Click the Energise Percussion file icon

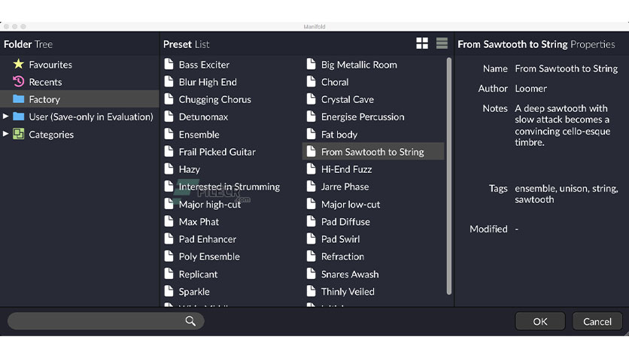311,117
